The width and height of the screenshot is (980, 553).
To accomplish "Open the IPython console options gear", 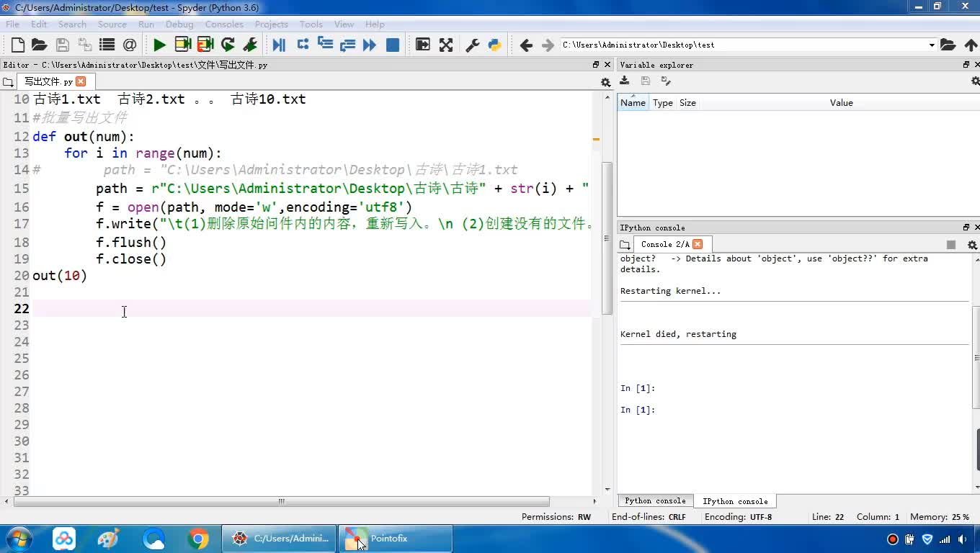I will (x=972, y=245).
